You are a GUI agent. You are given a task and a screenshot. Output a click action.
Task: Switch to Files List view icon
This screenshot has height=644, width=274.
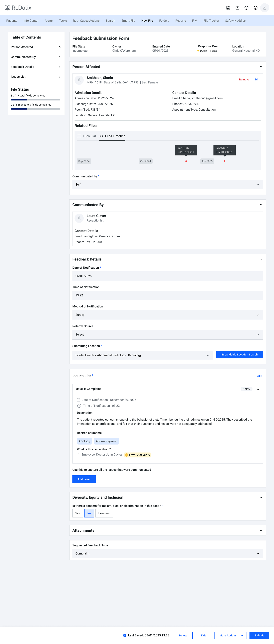[x=79, y=136]
